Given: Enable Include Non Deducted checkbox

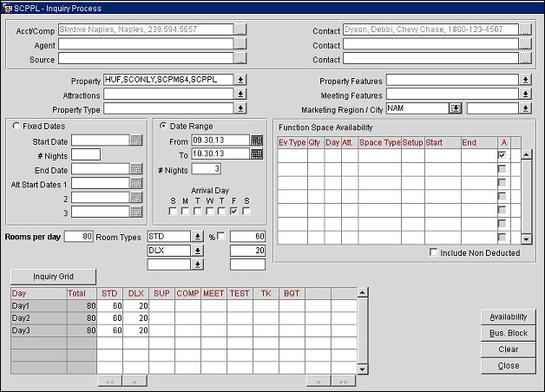Looking at the screenshot, I should (x=434, y=253).
